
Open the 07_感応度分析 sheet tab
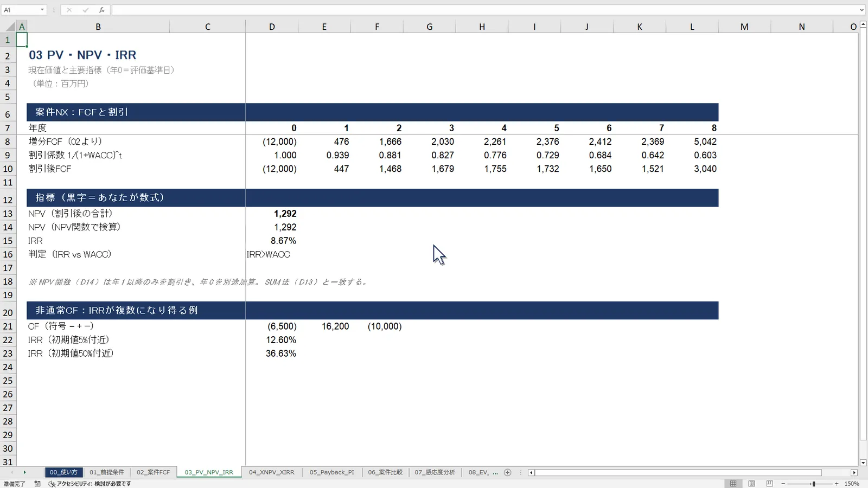(x=435, y=472)
